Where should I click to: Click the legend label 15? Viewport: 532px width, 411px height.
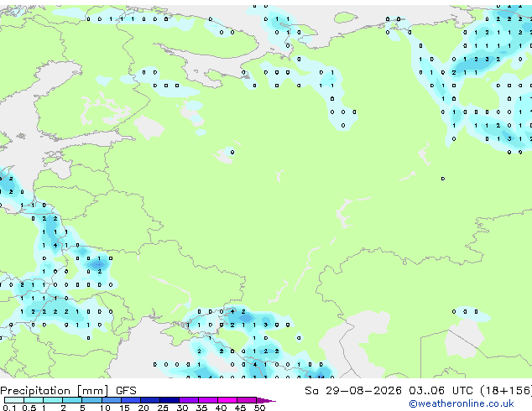pyautogui.click(x=124, y=408)
